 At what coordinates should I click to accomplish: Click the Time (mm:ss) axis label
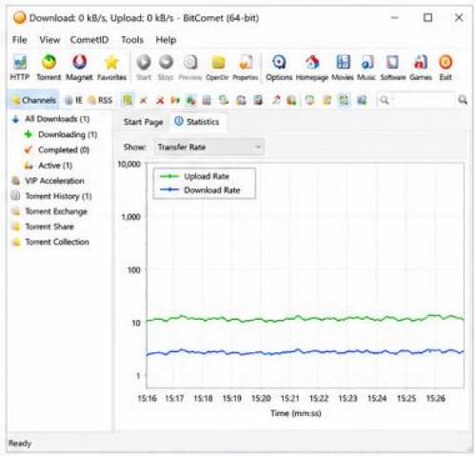click(x=296, y=413)
